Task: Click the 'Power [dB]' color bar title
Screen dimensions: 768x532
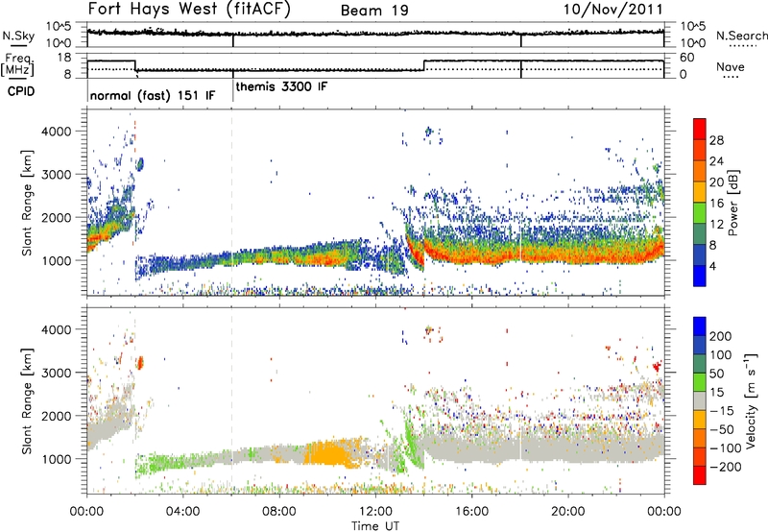Action: coord(733,203)
